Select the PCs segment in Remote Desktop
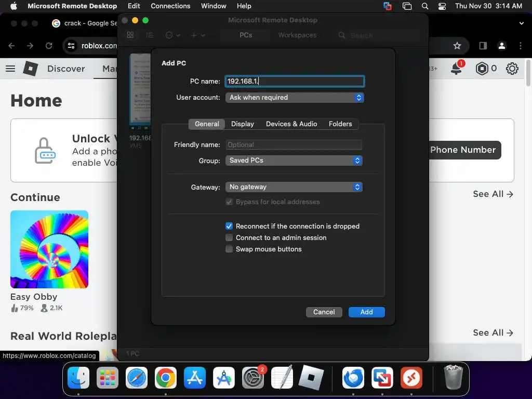This screenshot has height=399, width=532. pos(246,35)
